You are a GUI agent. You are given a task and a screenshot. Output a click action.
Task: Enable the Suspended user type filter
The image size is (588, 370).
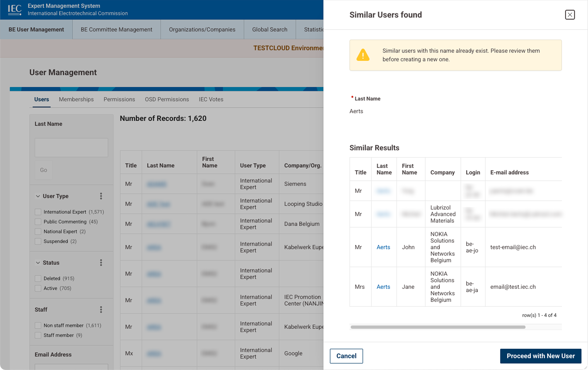[x=38, y=241]
